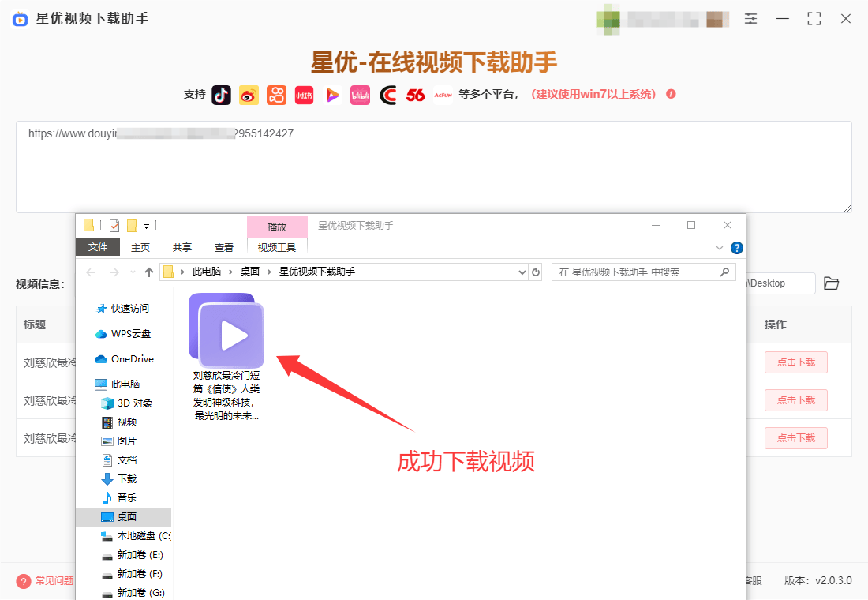
Task: Open the 常见问题 FAQ link
Action: 49,581
